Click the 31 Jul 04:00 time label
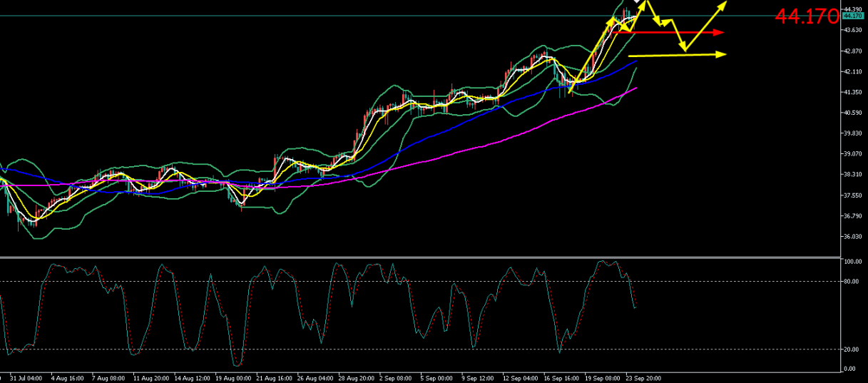868x383 pixels. click(26, 378)
